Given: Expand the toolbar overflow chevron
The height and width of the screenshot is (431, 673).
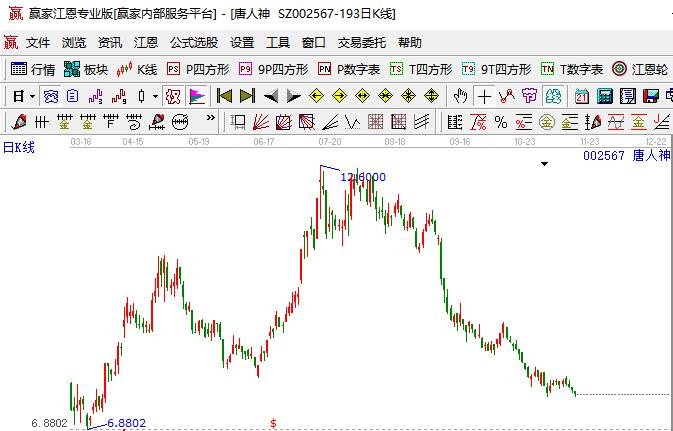Looking at the screenshot, I should (210, 117).
